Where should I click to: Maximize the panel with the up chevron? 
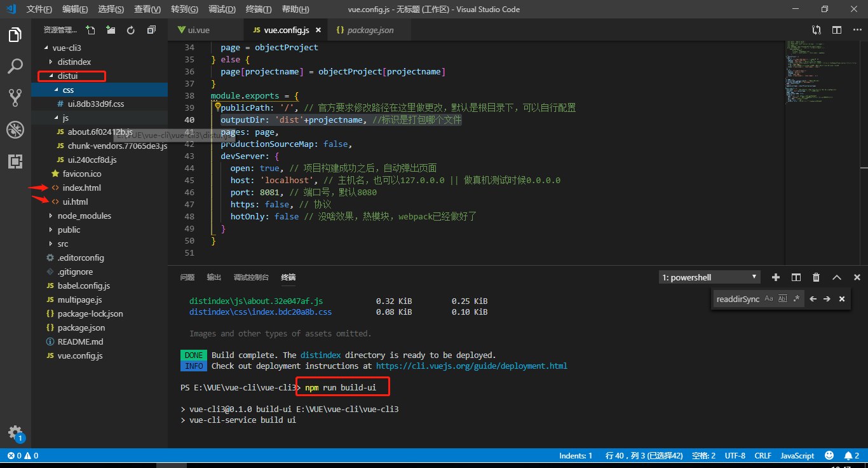click(837, 277)
